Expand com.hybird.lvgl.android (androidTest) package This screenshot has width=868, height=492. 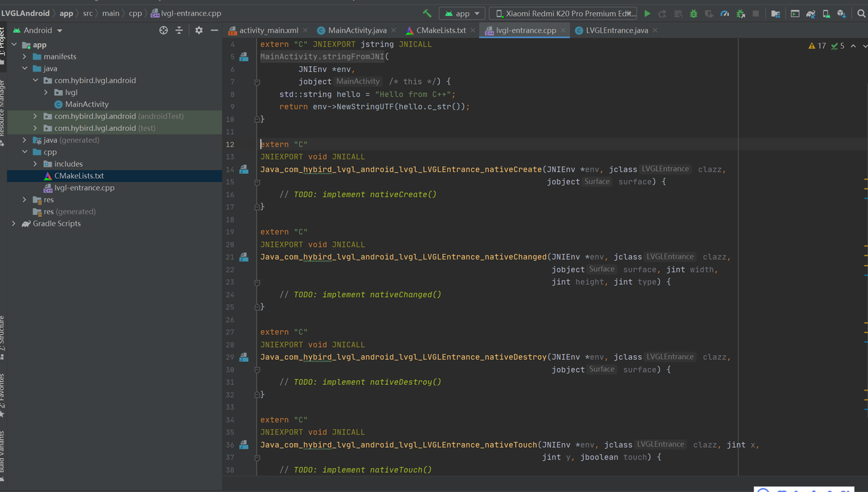[x=36, y=116]
